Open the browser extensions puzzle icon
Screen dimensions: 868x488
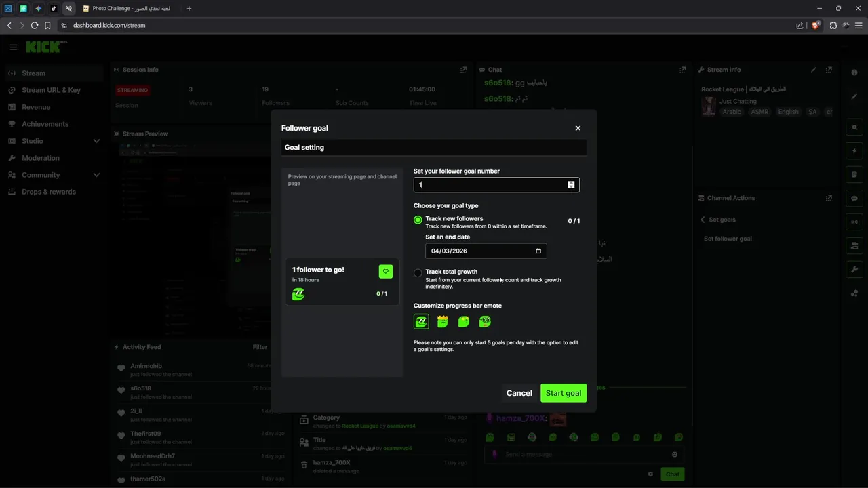833,25
